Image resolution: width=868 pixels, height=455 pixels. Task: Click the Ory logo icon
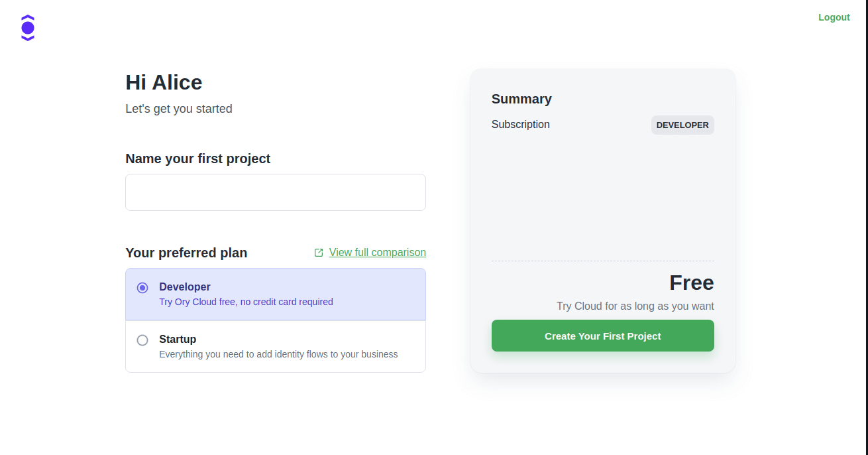click(28, 28)
